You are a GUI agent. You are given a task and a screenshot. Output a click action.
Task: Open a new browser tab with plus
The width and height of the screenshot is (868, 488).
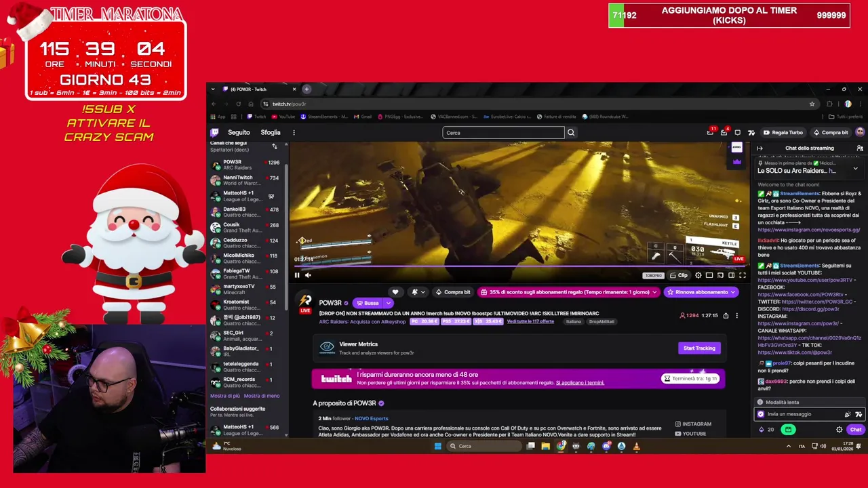point(307,89)
